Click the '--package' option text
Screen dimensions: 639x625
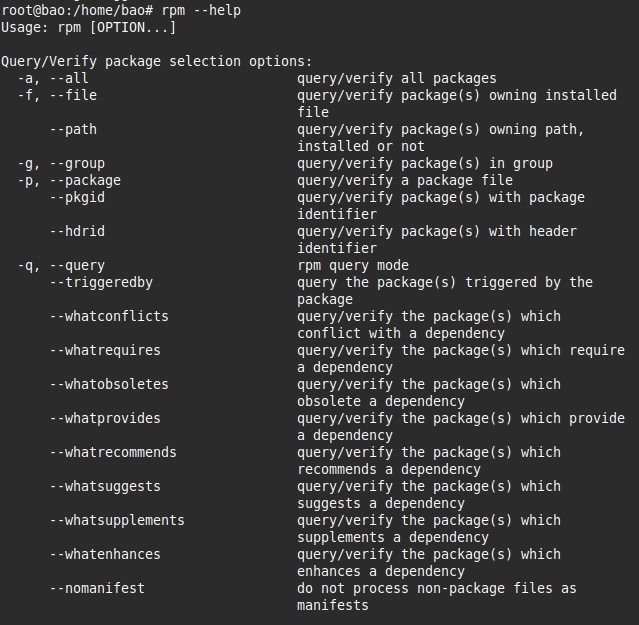(x=85, y=180)
